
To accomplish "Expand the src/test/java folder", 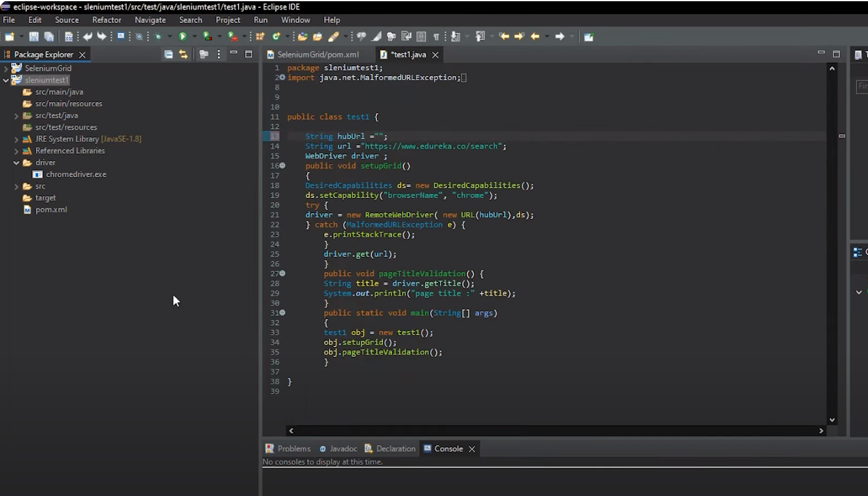I will (16, 115).
